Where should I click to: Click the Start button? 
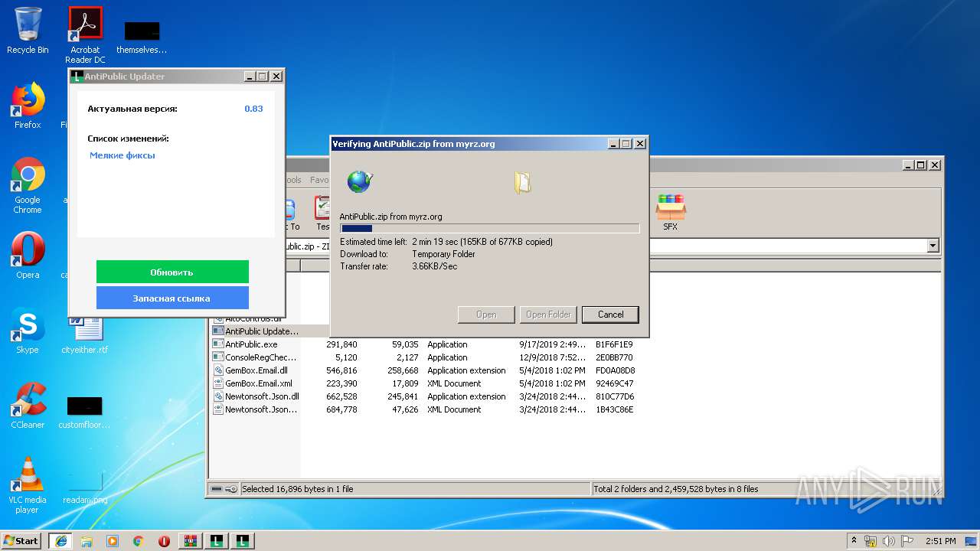[21, 541]
